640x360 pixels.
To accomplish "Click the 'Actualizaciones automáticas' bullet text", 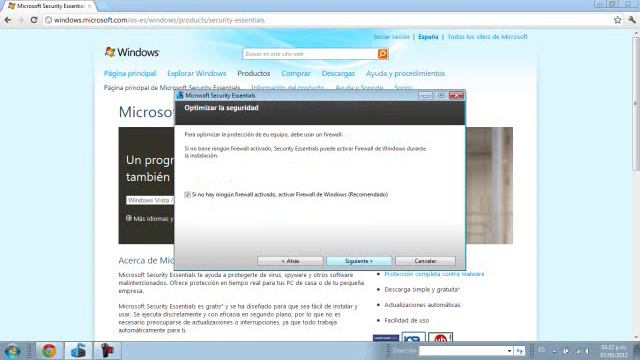I will click(422, 305).
